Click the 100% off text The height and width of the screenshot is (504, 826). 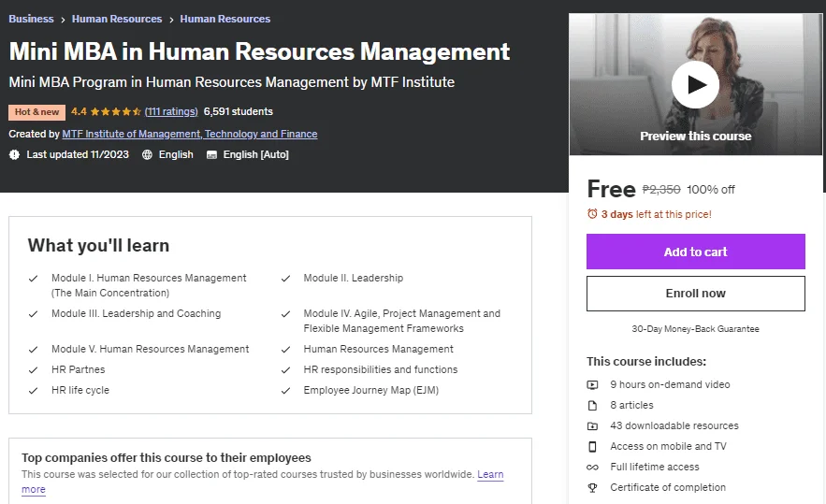click(711, 190)
